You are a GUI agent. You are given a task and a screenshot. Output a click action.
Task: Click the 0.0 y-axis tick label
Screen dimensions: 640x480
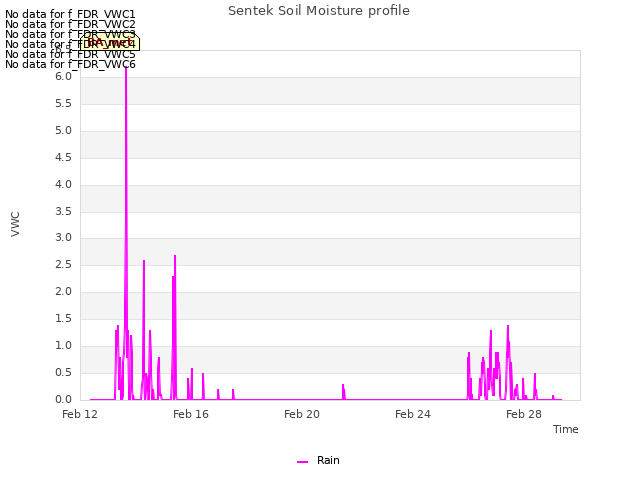pyautogui.click(x=63, y=399)
